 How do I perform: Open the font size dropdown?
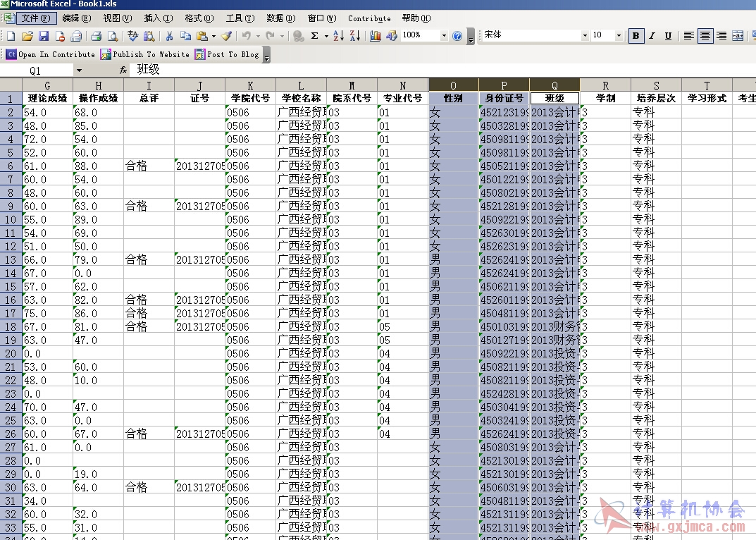pos(619,35)
